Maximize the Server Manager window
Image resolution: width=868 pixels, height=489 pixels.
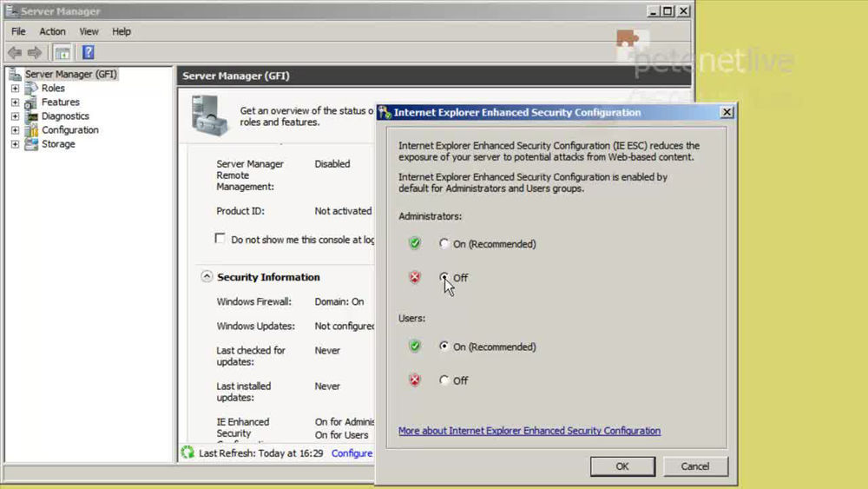[668, 10]
